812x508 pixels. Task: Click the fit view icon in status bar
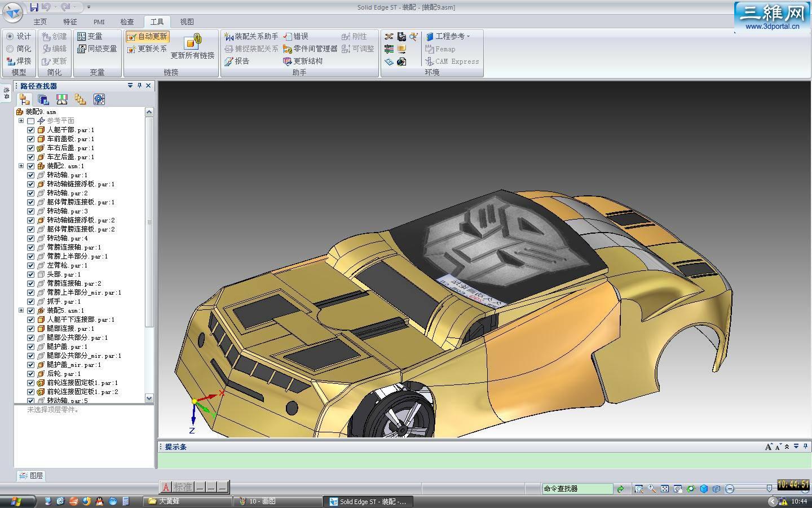pos(665,489)
